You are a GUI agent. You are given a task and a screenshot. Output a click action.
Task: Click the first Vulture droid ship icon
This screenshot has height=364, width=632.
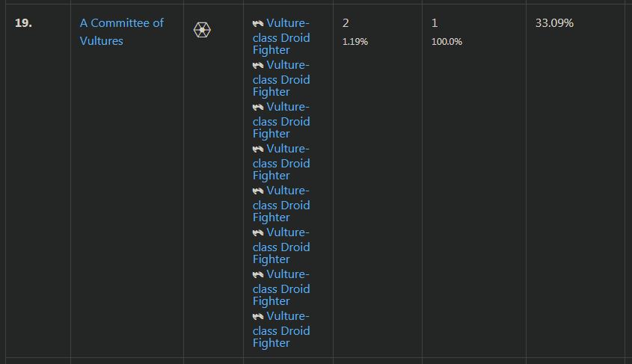(258, 24)
